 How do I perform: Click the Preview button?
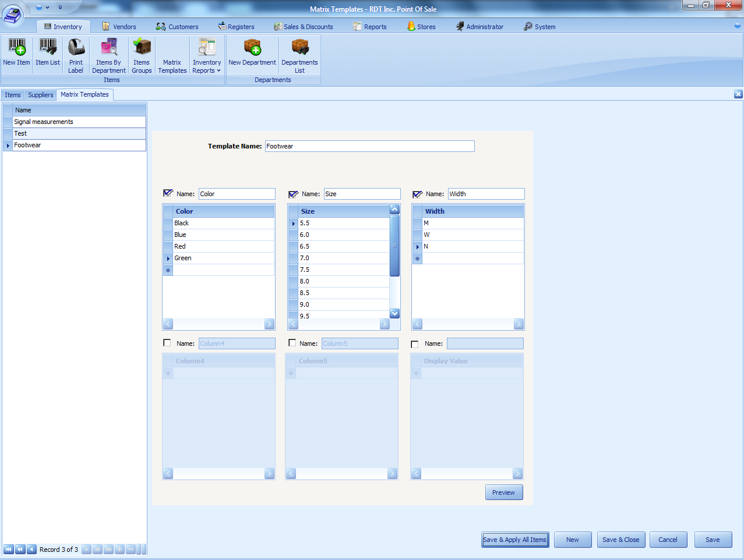tap(503, 492)
